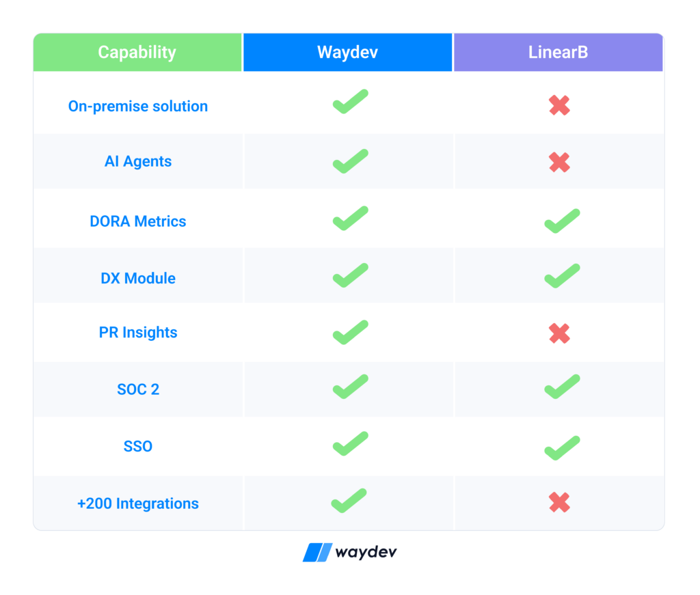Image resolution: width=700 pixels, height=595 pixels.
Task: Click the On-premise solution label
Action: click(x=138, y=107)
